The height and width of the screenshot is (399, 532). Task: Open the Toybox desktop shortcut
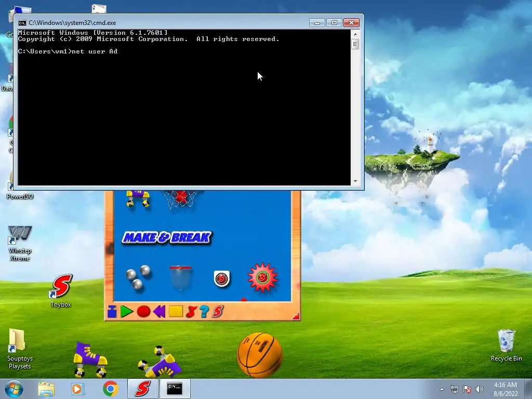[61, 291]
